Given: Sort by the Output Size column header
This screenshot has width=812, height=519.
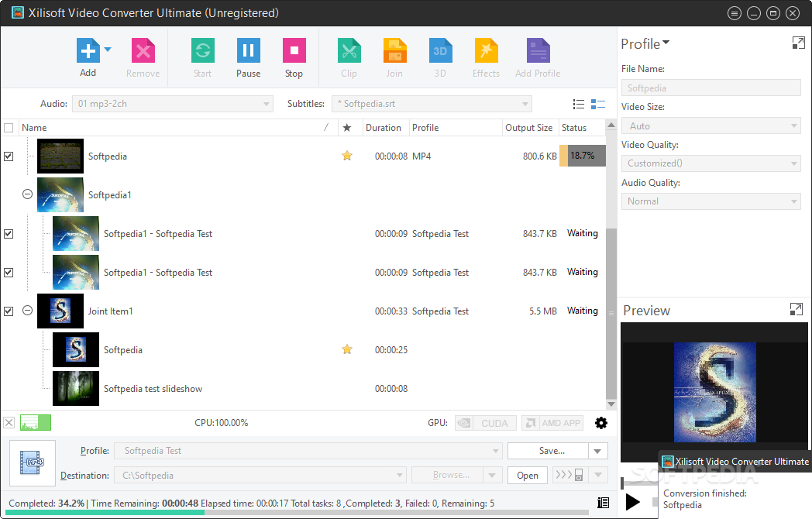Looking at the screenshot, I should [530, 127].
